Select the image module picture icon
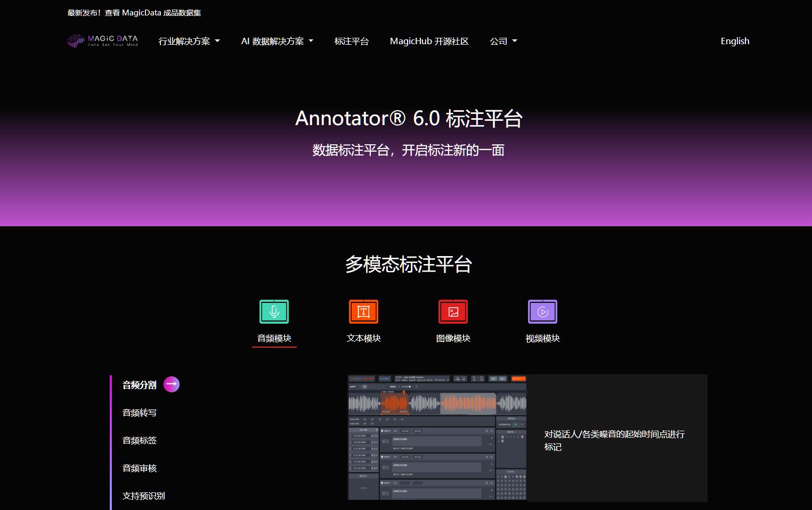The width and height of the screenshot is (812, 510). 453,311
